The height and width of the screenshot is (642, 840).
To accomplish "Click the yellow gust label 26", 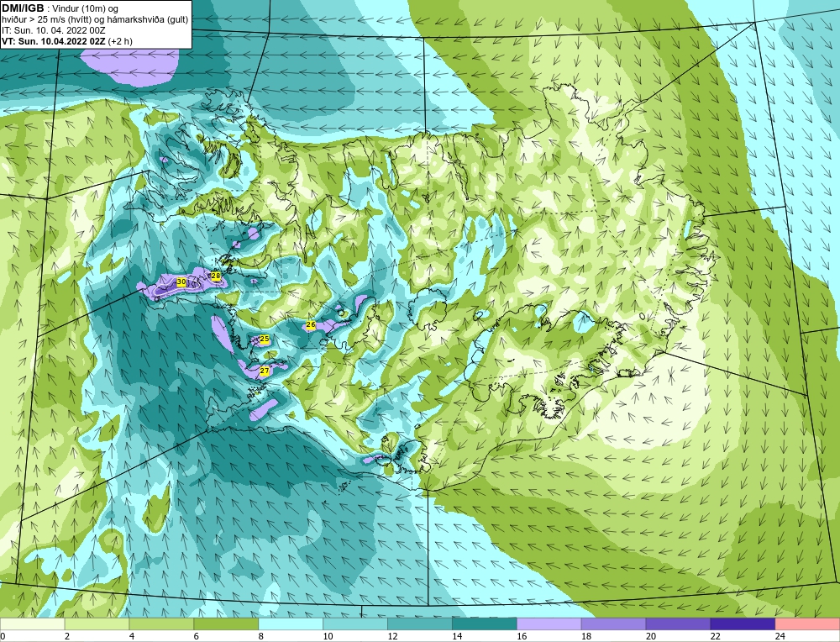I will tap(311, 324).
